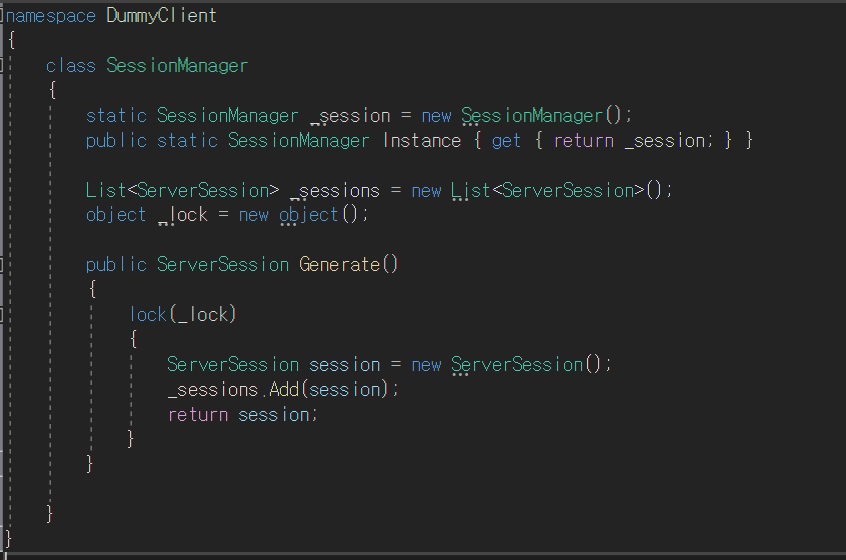Click local variable 'session' in its declaration
This screenshot has width=846, height=560.
point(344,365)
